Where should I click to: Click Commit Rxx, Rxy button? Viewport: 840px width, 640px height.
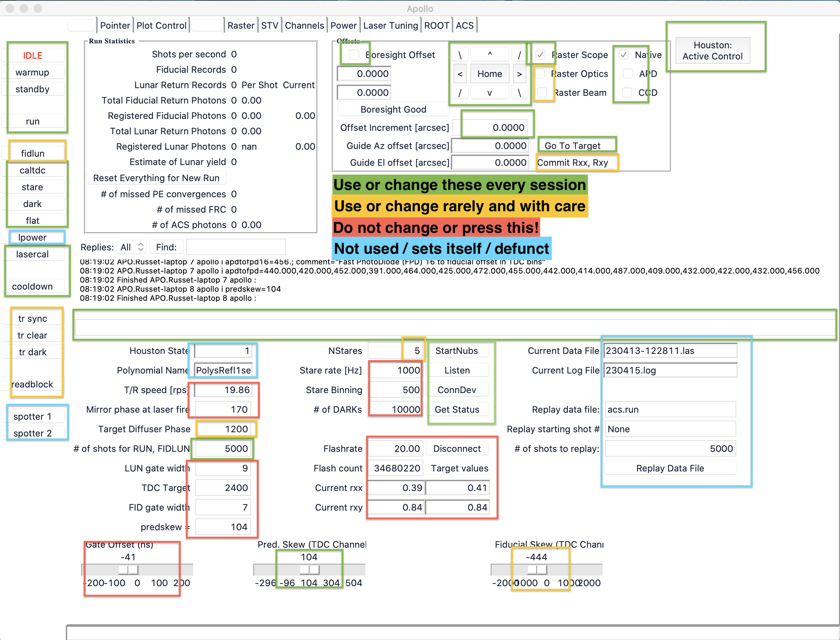pos(572,163)
